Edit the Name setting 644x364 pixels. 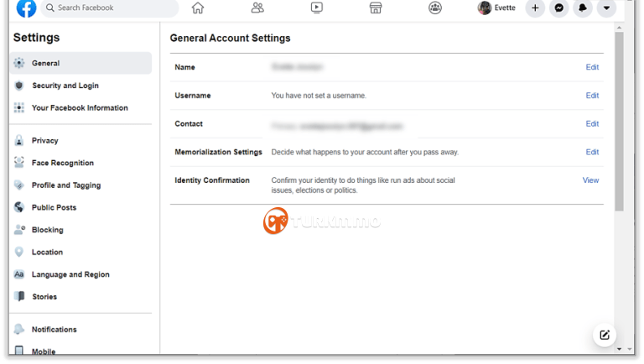coord(592,67)
